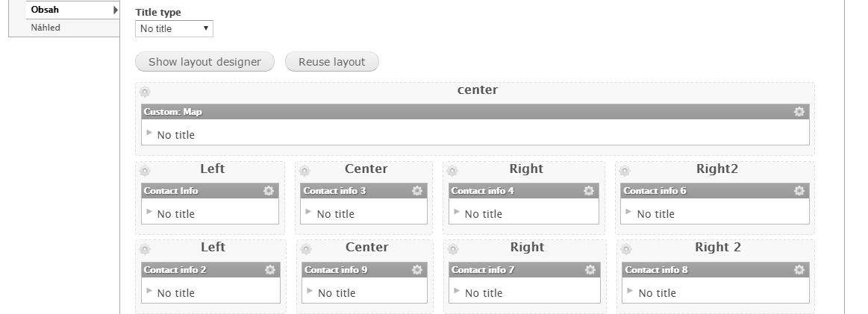Click Show layout designer button
868x314 pixels.
tap(204, 62)
